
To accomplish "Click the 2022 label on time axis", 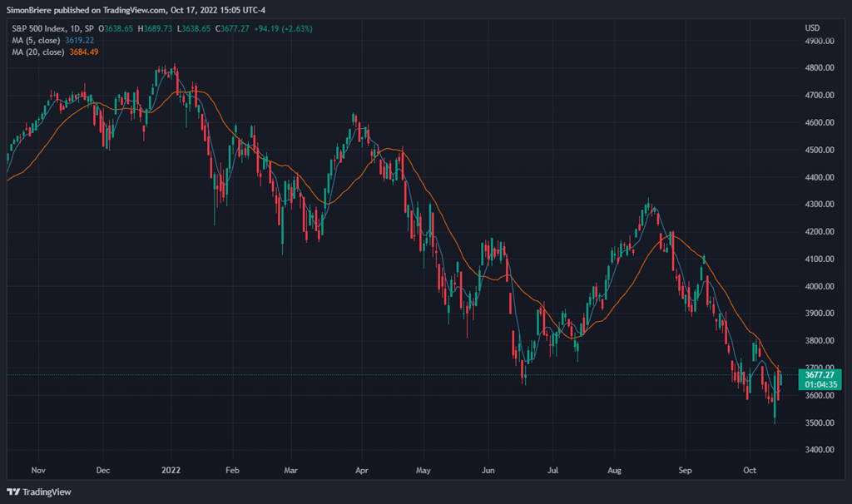I will [x=171, y=470].
